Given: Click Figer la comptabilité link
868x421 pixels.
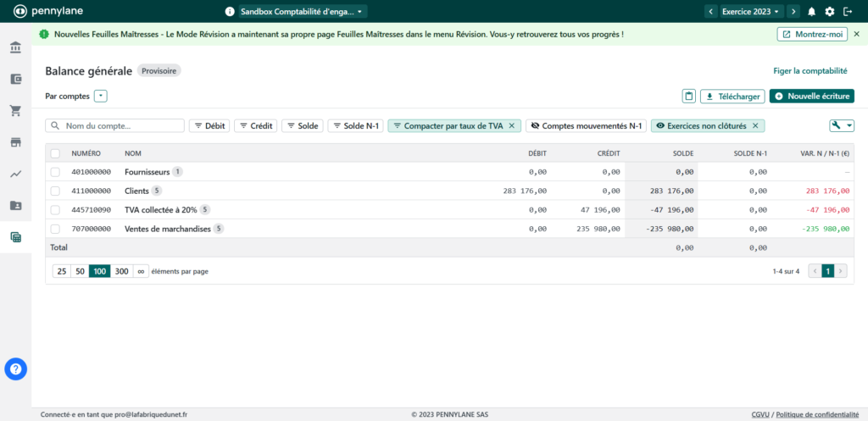Looking at the screenshot, I should pyautogui.click(x=810, y=71).
